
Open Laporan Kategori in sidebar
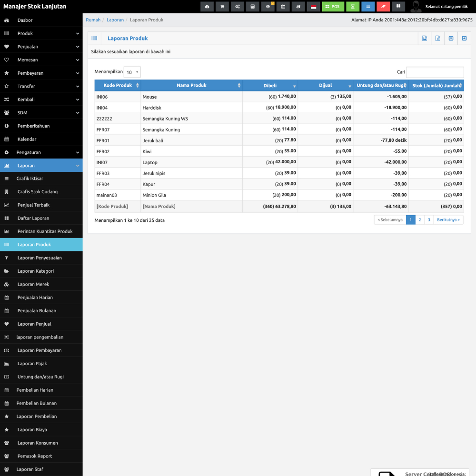(36, 271)
